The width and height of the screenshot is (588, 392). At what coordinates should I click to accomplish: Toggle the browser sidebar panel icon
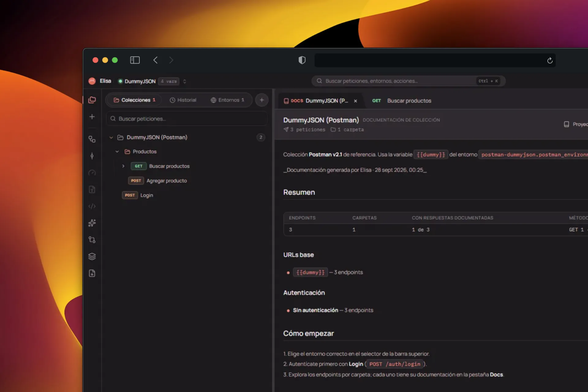pos(135,60)
